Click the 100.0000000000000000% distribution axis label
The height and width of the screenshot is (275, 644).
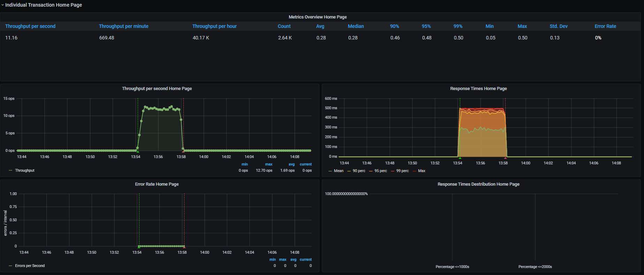(x=346, y=194)
